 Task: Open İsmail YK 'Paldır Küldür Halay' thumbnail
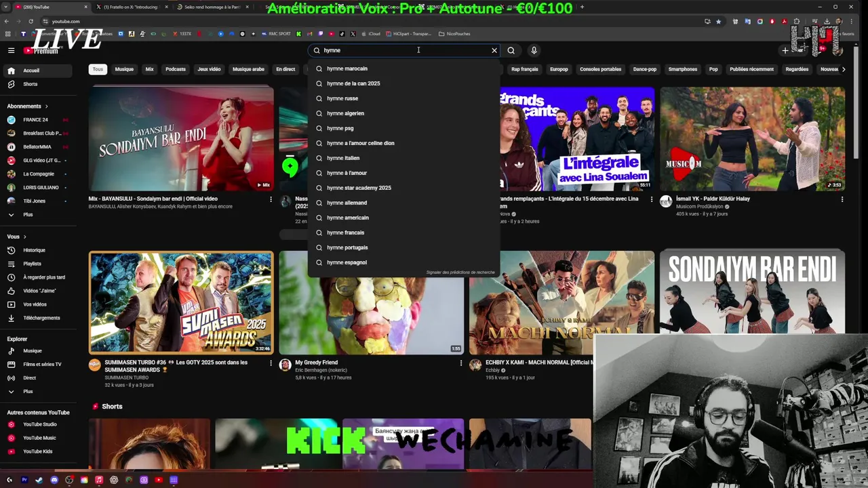tap(753, 139)
